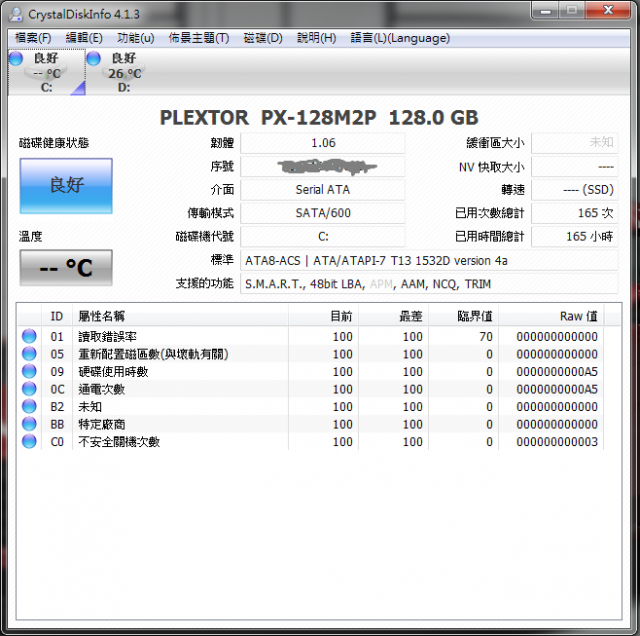
Task: Click status orb for attribute 09 硬碟使用時數
Action: tap(29, 371)
